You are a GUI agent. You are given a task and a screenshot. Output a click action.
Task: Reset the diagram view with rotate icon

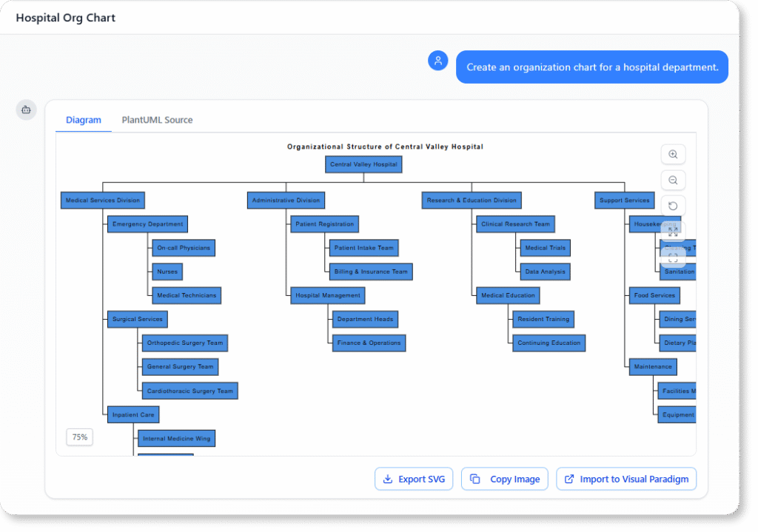[673, 206]
